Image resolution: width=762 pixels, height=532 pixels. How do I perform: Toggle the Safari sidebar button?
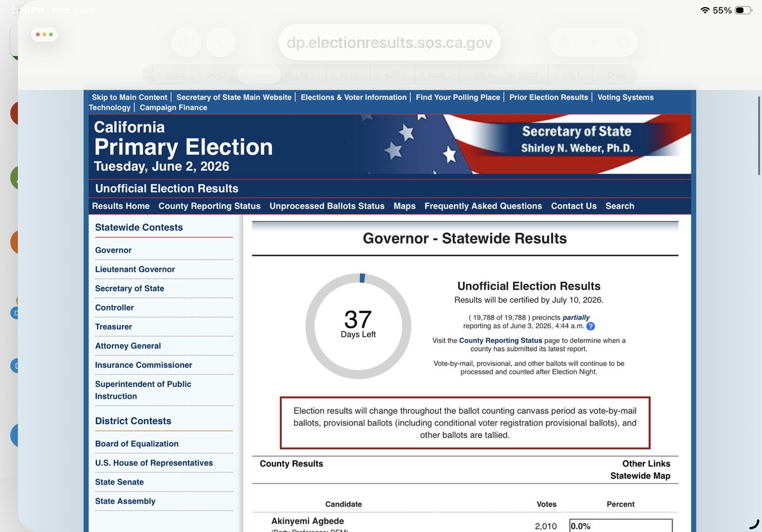[186, 42]
